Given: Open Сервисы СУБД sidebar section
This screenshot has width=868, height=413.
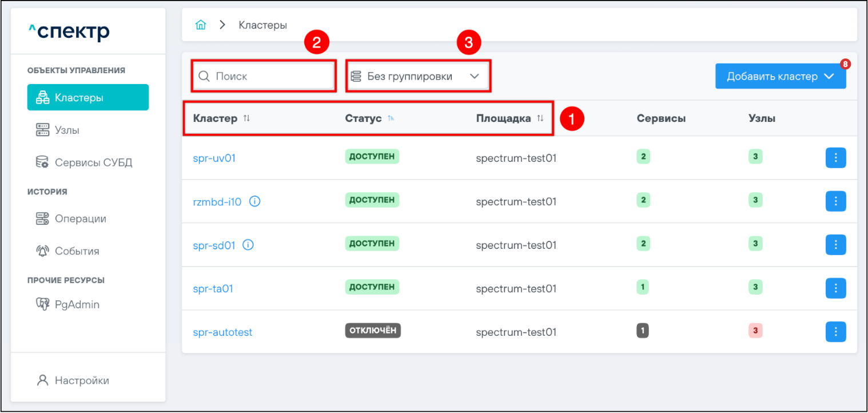Looking at the screenshot, I should point(93,162).
